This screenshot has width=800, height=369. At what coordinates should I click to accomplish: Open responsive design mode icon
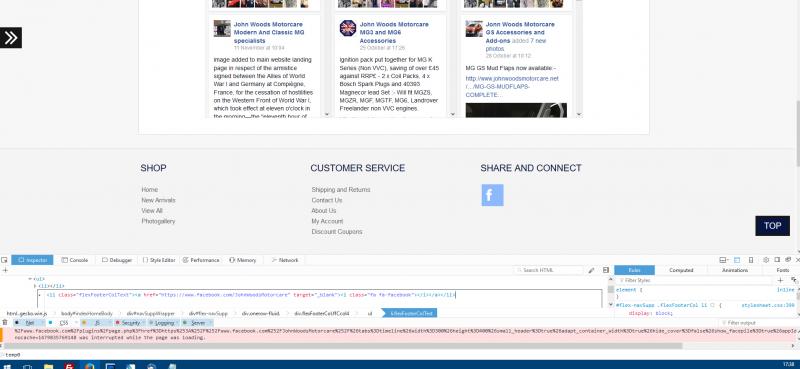point(751,260)
